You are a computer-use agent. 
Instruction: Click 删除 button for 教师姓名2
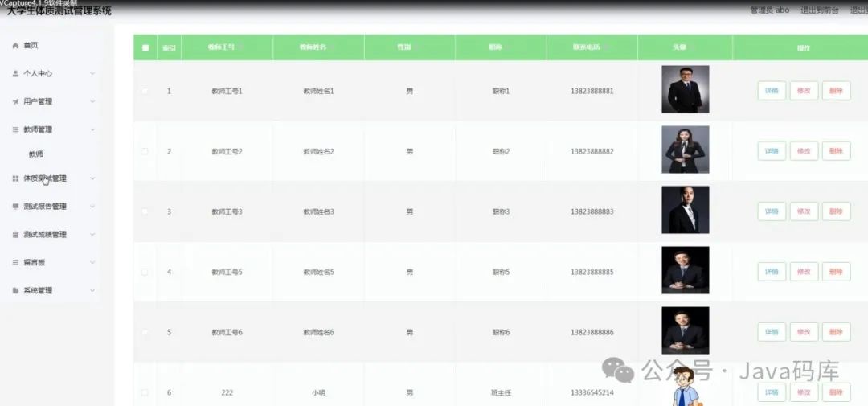pos(836,151)
